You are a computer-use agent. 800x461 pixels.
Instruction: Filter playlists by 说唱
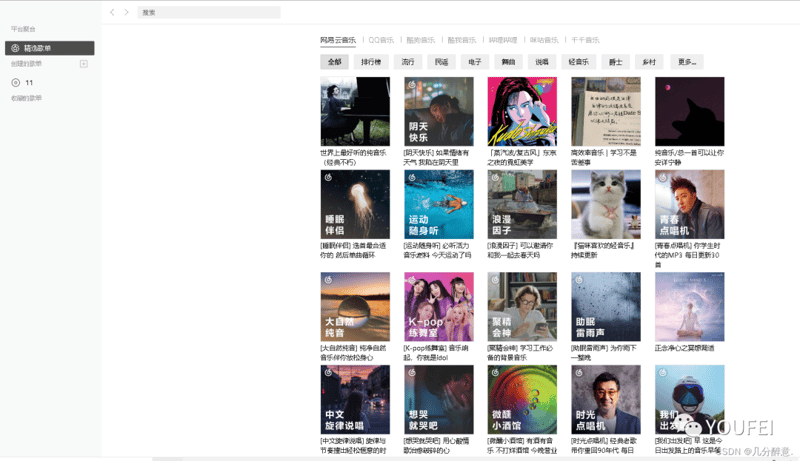542,62
